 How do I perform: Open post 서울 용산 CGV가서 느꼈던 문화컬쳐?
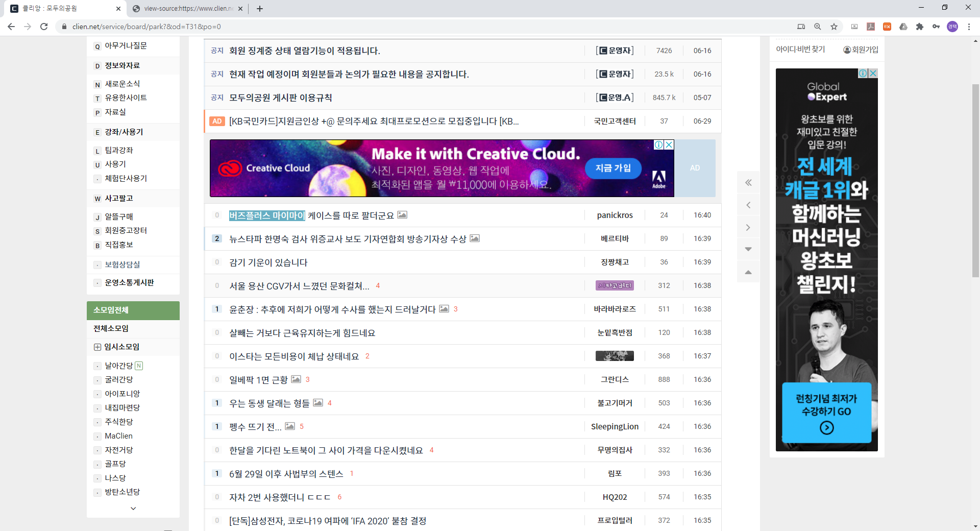[x=299, y=286]
